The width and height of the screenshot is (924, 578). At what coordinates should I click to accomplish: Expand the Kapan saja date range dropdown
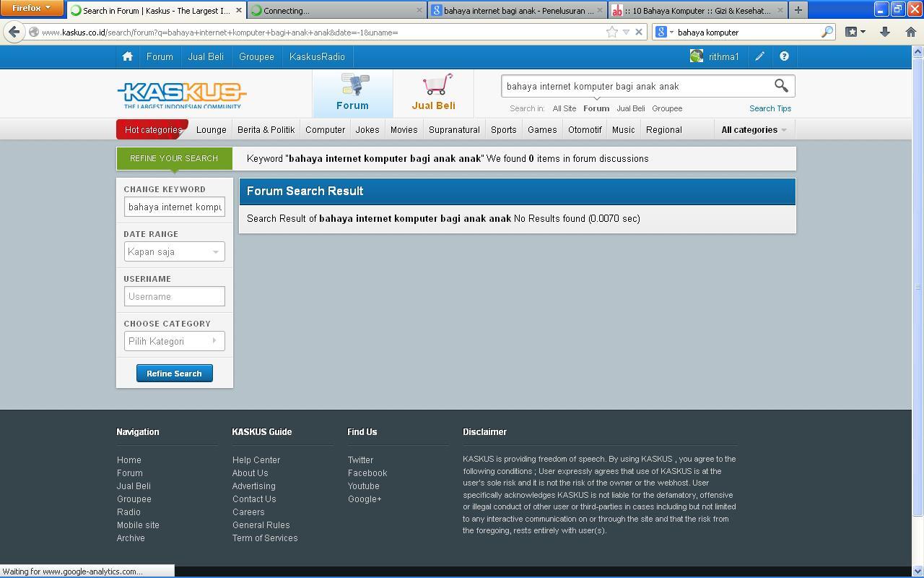point(174,251)
